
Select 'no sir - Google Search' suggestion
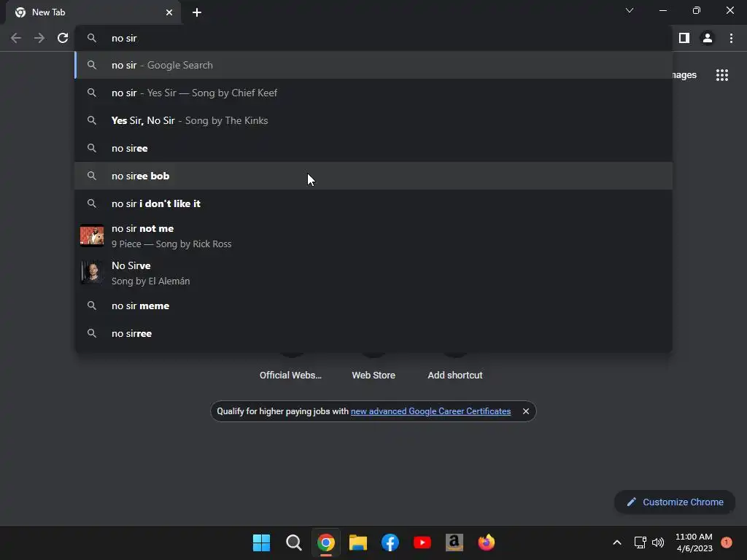coord(373,65)
